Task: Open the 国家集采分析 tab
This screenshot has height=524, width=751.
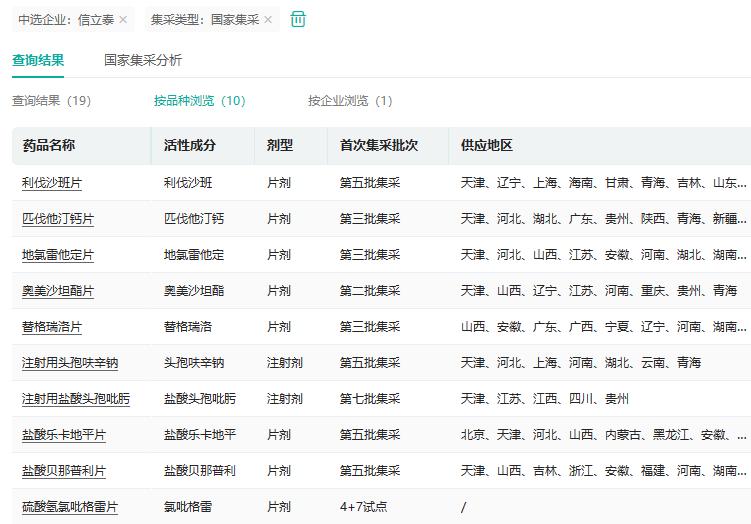Action: tap(143, 60)
